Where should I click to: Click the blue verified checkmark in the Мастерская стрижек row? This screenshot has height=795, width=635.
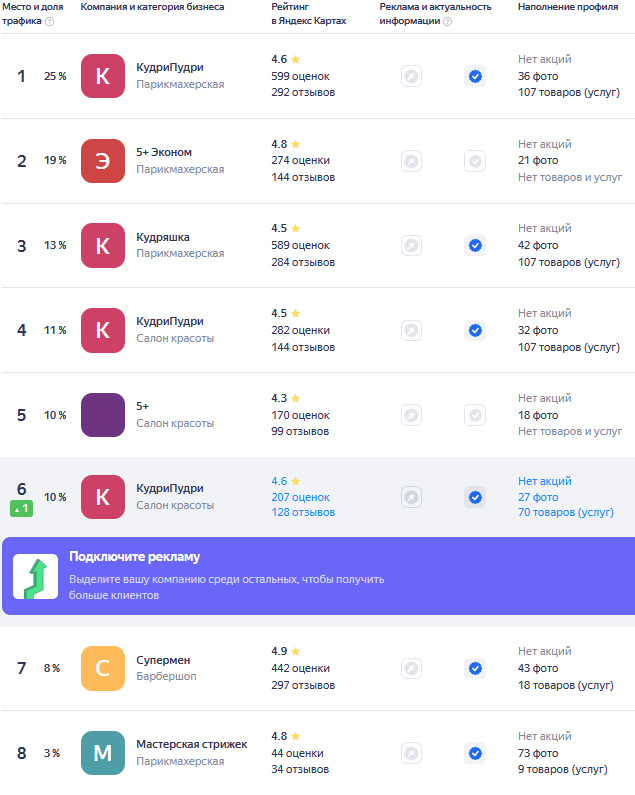[475, 753]
